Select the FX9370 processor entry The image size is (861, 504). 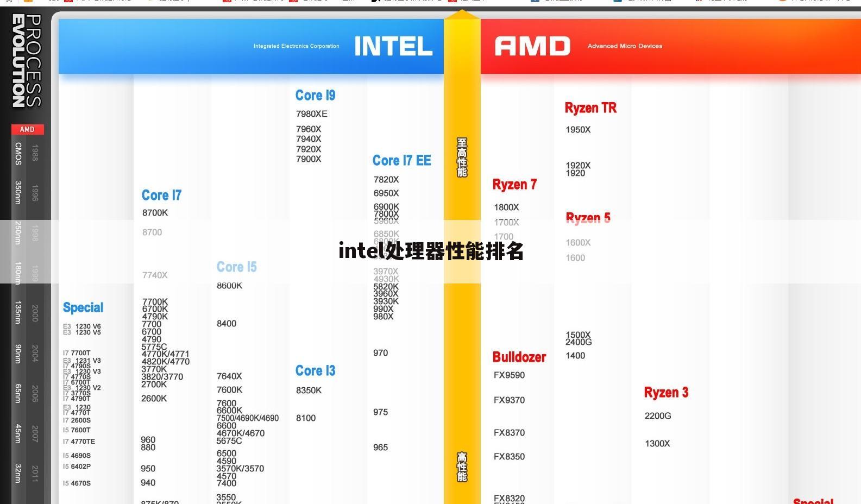(509, 400)
